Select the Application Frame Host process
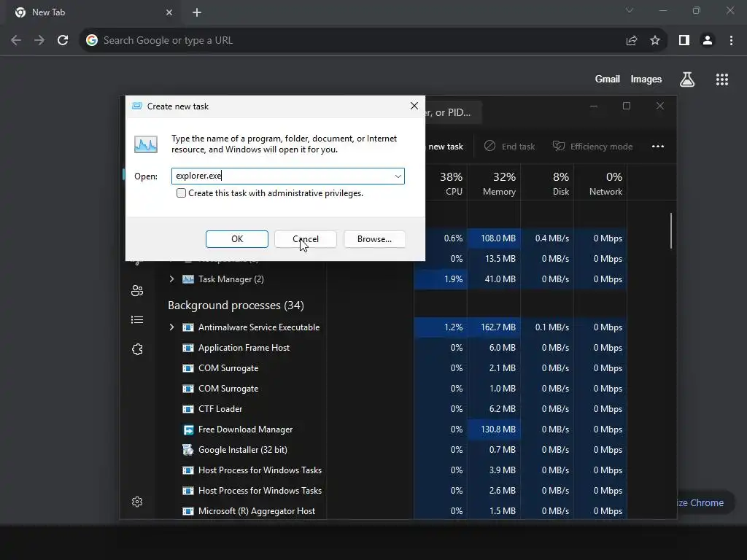The height and width of the screenshot is (560, 747). [244, 348]
